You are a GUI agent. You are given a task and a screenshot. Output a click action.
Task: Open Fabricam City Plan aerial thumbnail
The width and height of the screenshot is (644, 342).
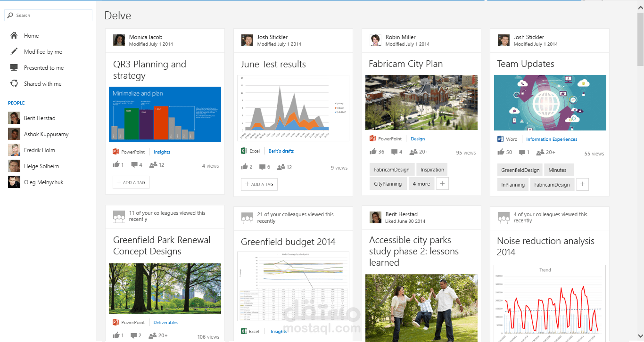pyautogui.click(x=421, y=103)
